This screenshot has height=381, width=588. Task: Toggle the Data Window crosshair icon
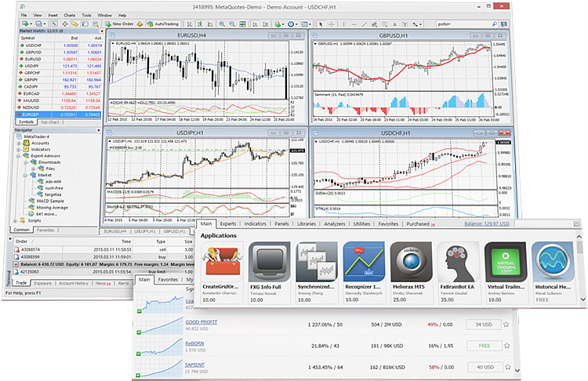click(x=65, y=24)
